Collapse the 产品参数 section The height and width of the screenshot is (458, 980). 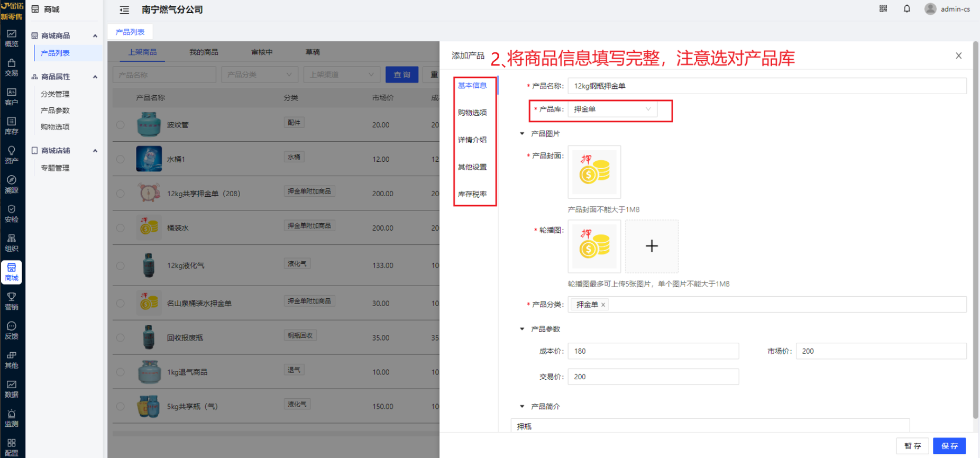pyautogui.click(x=522, y=329)
